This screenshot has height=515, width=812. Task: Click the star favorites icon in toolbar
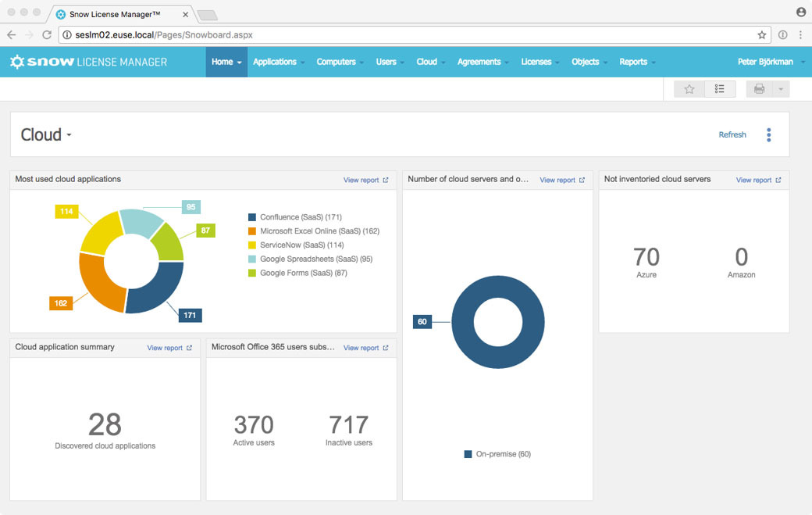tap(689, 89)
